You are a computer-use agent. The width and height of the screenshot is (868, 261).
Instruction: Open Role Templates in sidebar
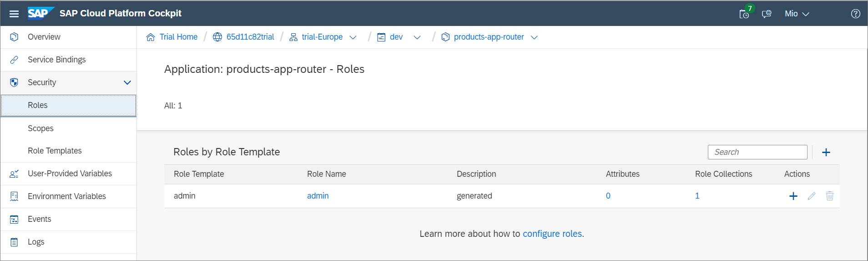[x=55, y=151]
